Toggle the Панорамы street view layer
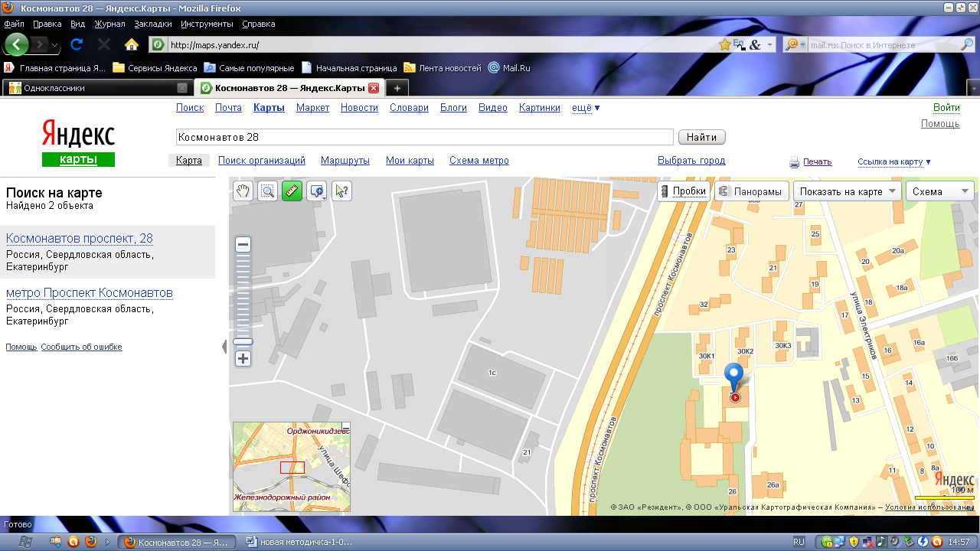980x551 pixels. point(751,191)
